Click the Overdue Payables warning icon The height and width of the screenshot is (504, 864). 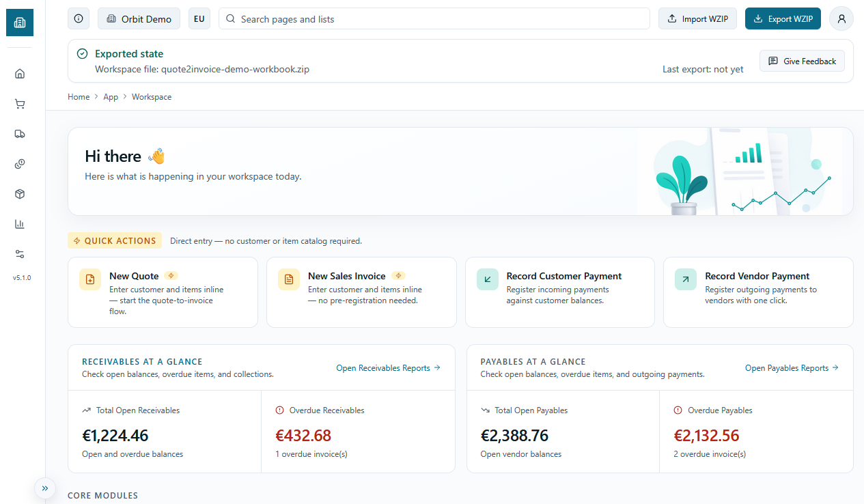[x=676, y=410]
